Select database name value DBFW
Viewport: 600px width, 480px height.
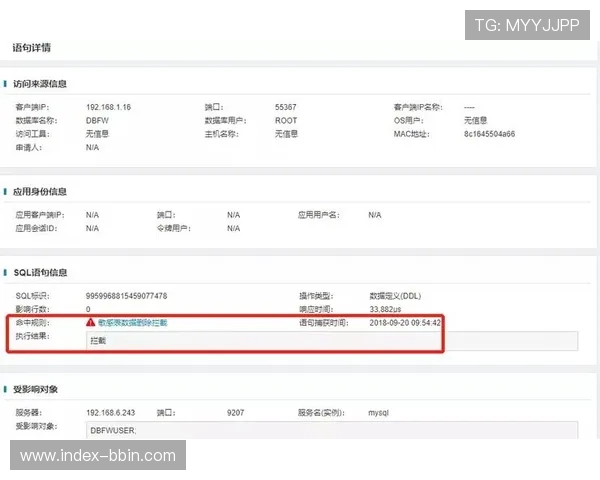pyautogui.click(x=97, y=121)
